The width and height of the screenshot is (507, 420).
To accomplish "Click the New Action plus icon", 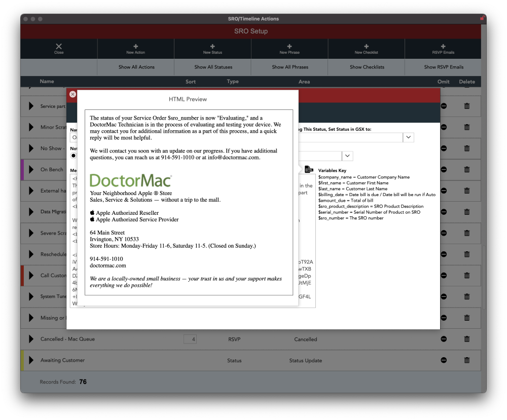I will click(135, 46).
